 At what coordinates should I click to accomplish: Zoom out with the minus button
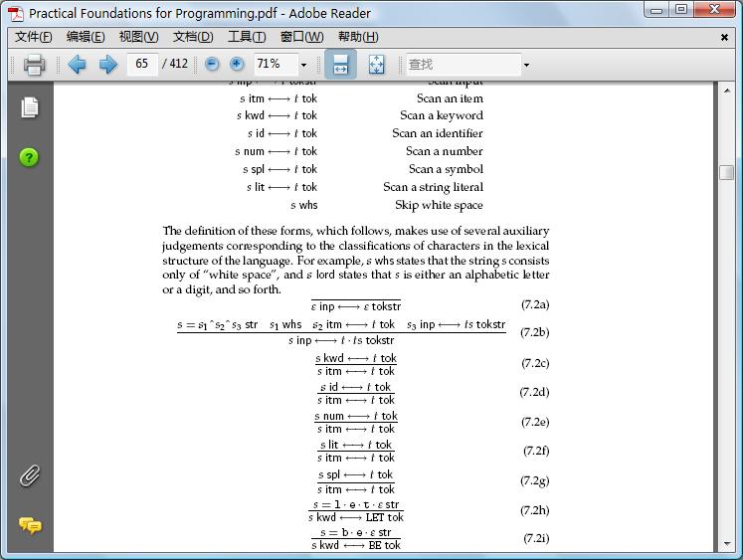212,64
